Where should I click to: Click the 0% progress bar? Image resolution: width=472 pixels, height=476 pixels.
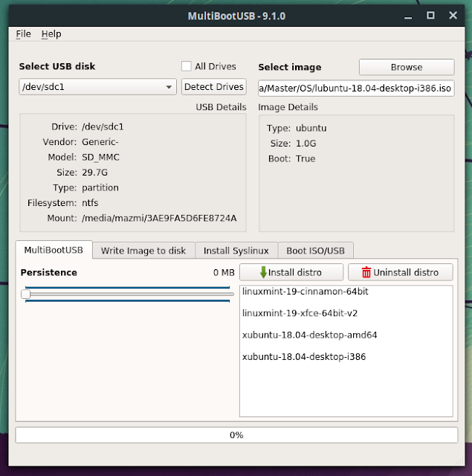tap(236, 435)
